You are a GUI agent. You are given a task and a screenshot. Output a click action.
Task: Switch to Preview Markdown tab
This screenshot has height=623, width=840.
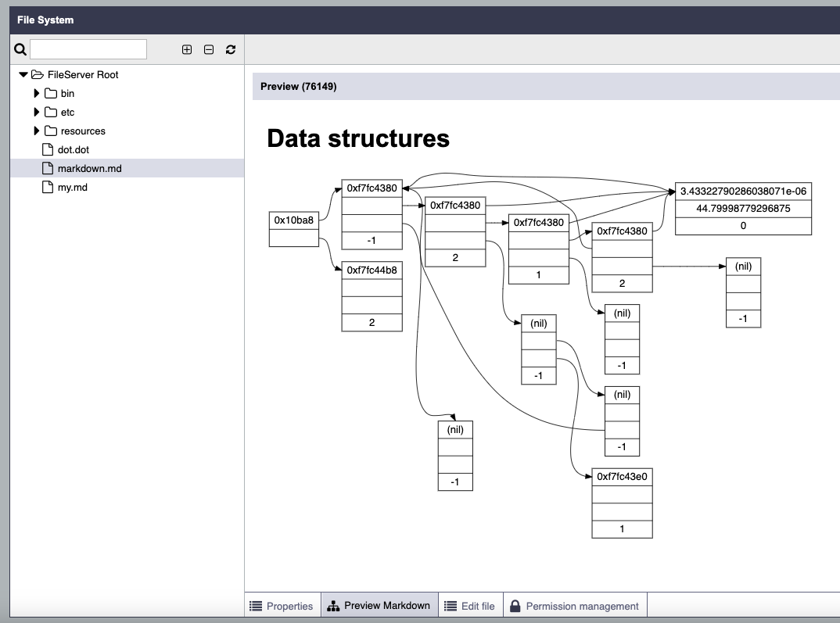pos(380,605)
